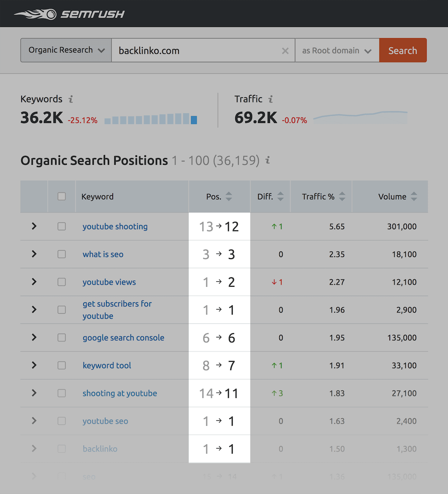
Task: Check the 'shooting at youtube' row checkbox
Action: 62,393
